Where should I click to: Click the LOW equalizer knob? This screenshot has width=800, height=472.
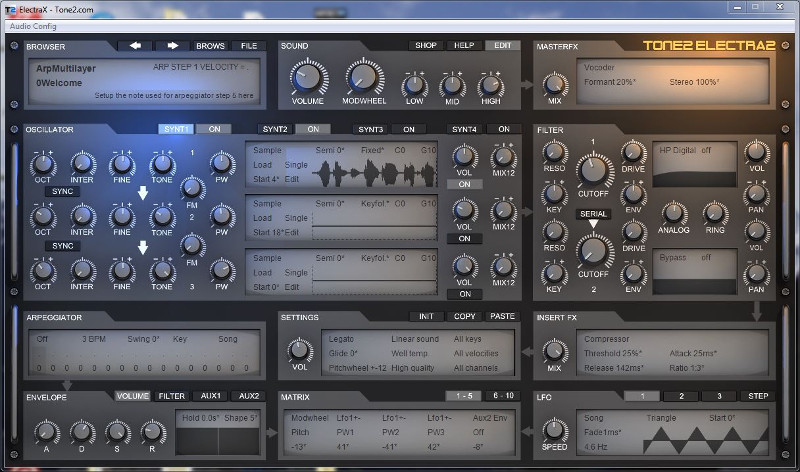(x=414, y=86)
